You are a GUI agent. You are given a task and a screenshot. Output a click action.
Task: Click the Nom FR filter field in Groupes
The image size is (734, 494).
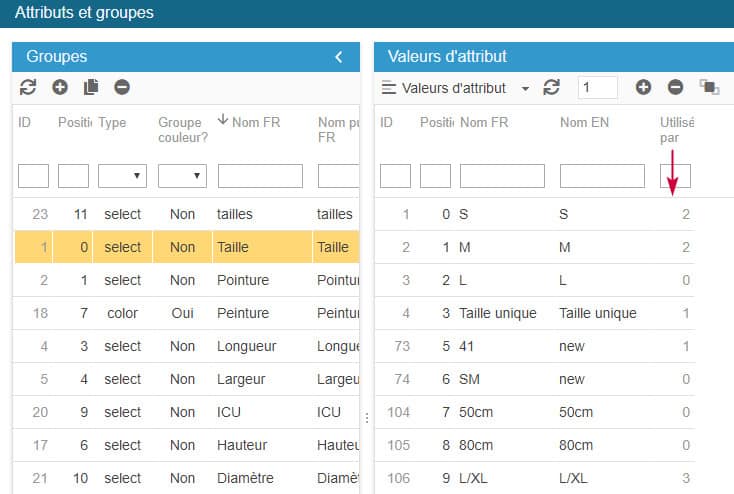click(260, 176)
